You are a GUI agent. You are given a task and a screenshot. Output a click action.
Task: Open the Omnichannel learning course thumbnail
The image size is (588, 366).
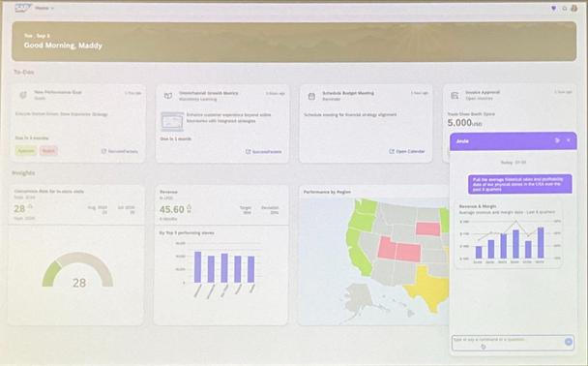click(172, 121)
